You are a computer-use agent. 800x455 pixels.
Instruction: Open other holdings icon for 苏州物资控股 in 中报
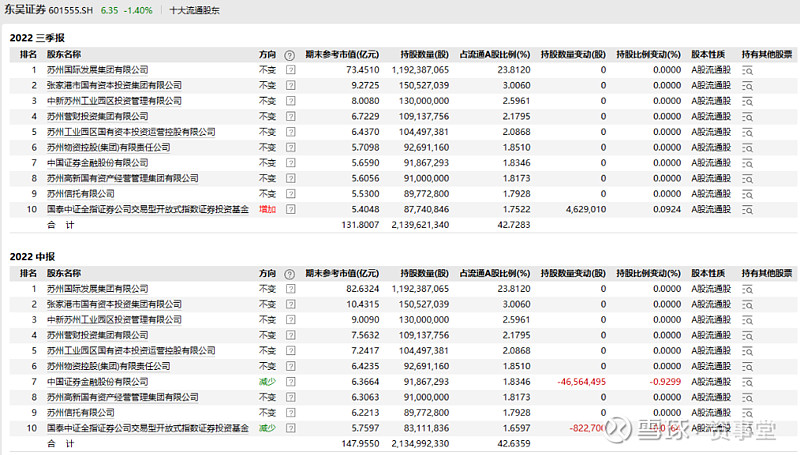pyautogui.click(x=747, y=367)
